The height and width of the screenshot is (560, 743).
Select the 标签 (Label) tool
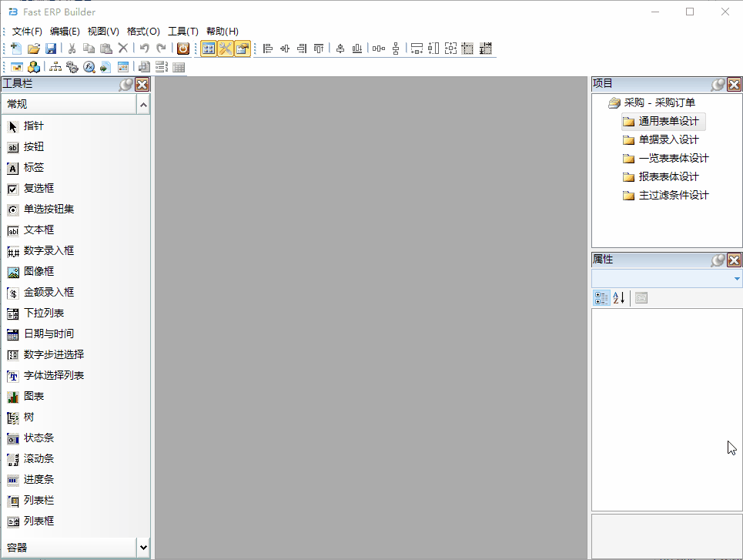click(x=34, y=167)
